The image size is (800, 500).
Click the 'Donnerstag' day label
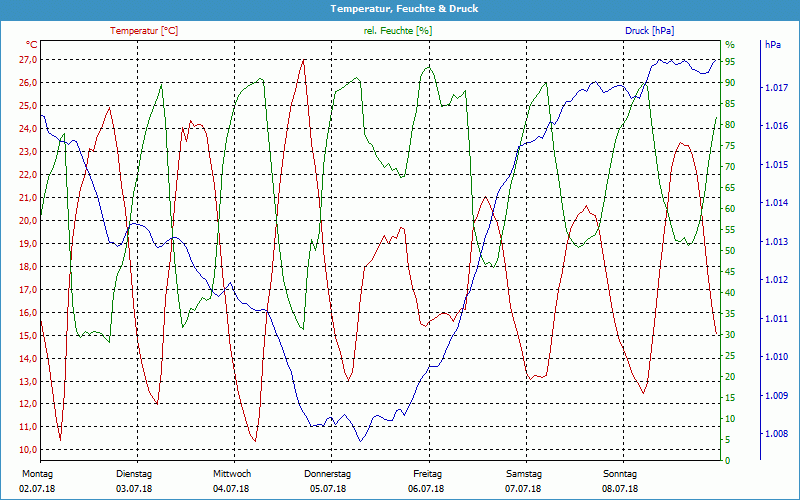point(328,474)
